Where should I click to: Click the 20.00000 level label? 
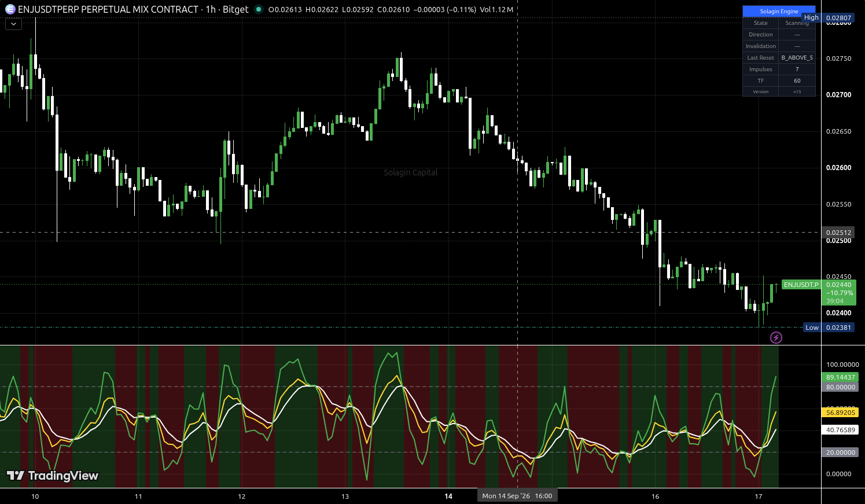(840, 453)
